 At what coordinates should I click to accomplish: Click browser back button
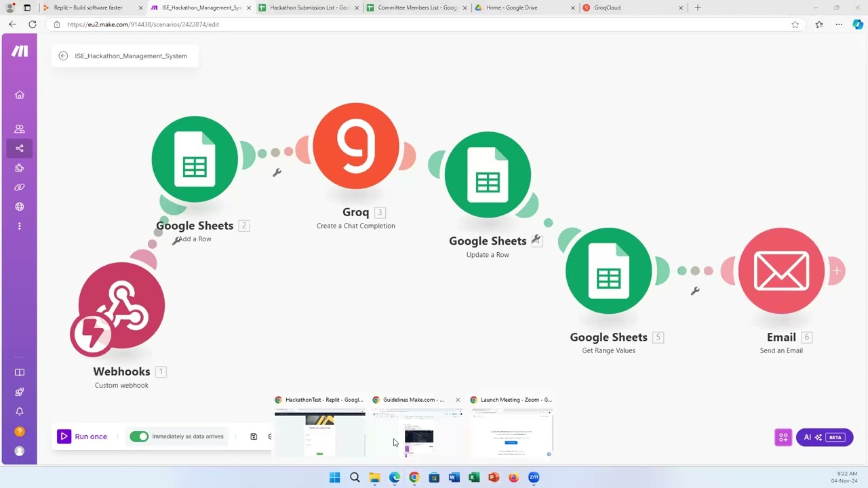(x=12, y=24)
